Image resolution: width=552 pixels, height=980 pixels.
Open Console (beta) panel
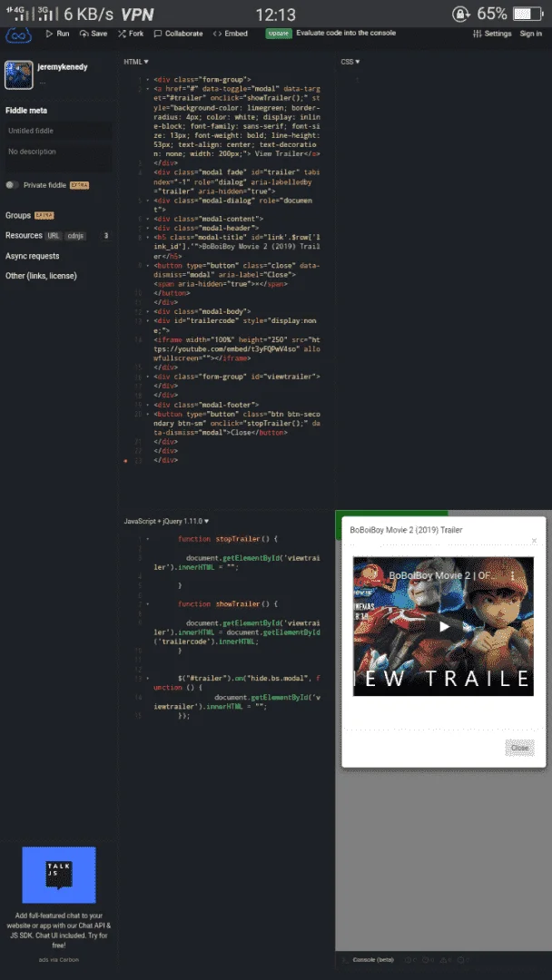(x=373, y=960)
